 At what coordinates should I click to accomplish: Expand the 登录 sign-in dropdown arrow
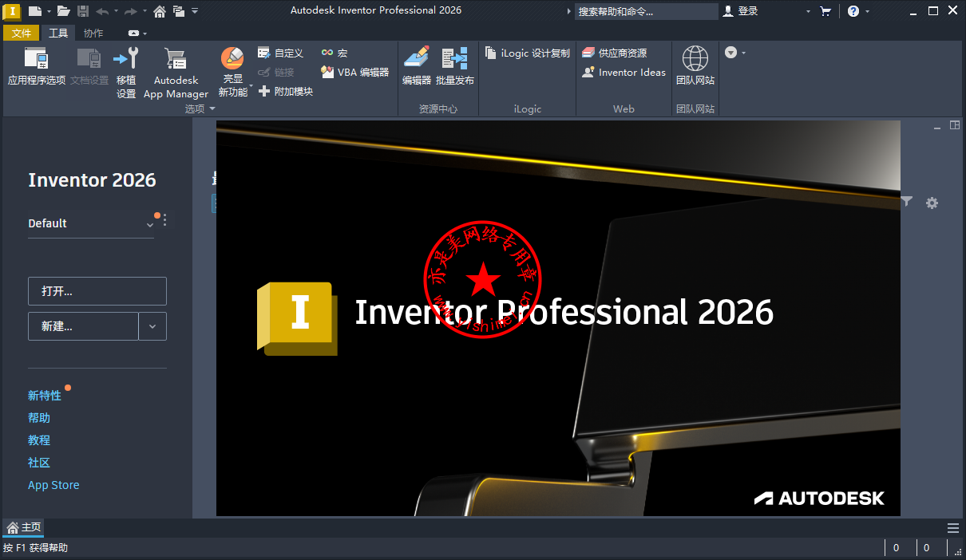[x=808, y=11]
